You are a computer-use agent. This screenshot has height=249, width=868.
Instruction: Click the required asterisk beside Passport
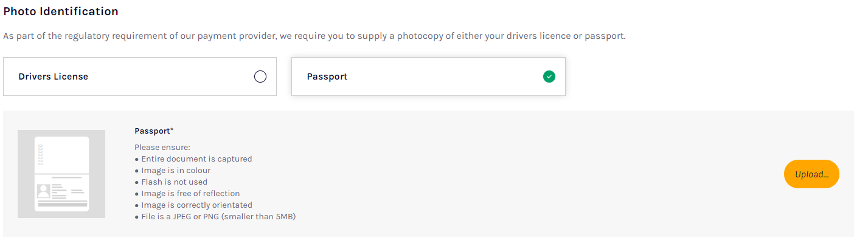pos(172,130)
